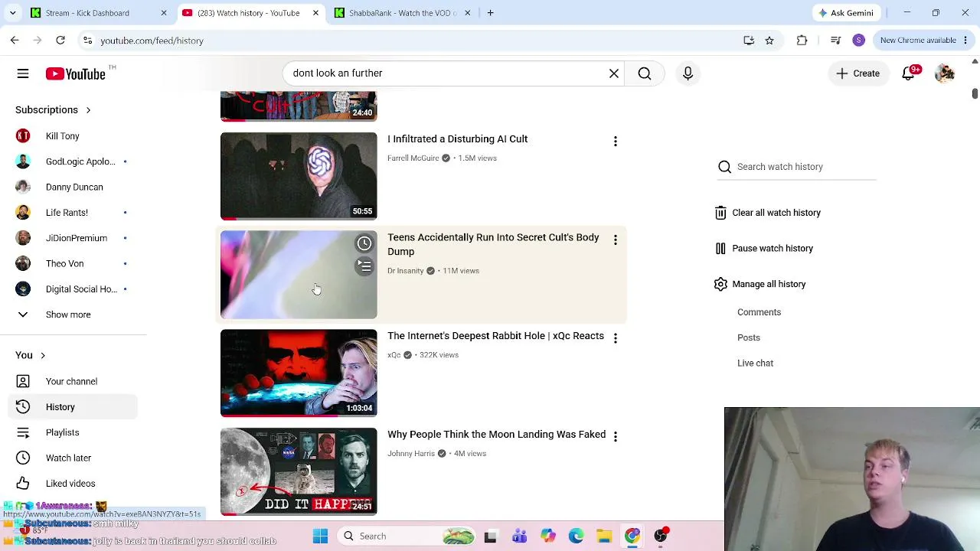The width and height of the screenshot is (980, 551).
Task: Click the install app icon in address bar
Action: click(x=749, y=41)
